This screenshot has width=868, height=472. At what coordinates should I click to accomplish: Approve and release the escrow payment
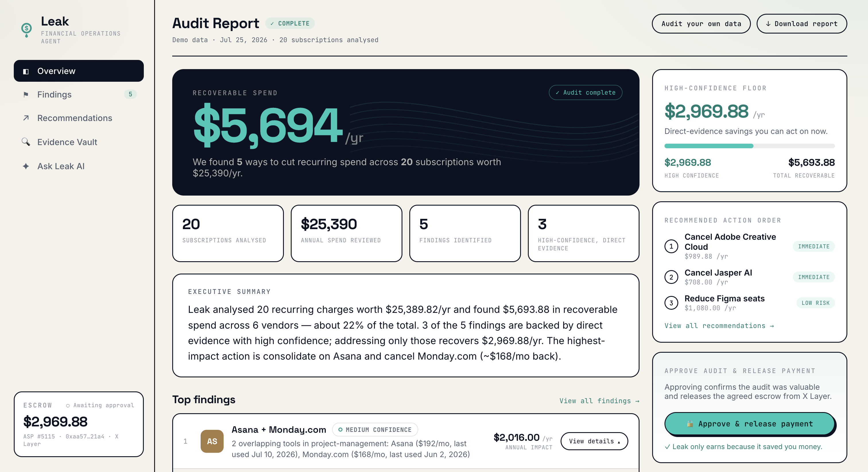coord(750,424)
